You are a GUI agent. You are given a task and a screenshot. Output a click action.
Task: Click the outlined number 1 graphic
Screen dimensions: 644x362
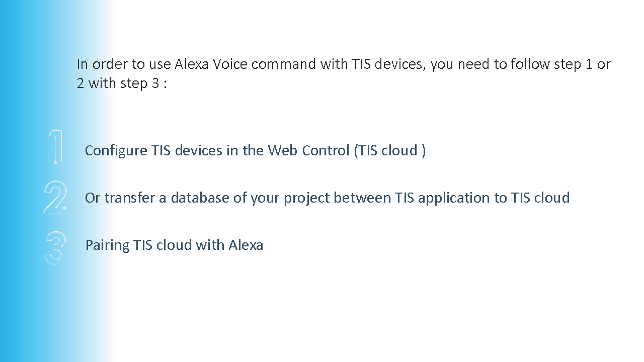[56, 147]
